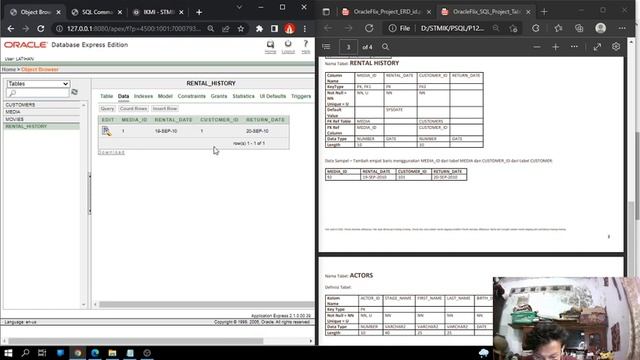
Task: Open the Triggers tab
Action: coord(301,96)
